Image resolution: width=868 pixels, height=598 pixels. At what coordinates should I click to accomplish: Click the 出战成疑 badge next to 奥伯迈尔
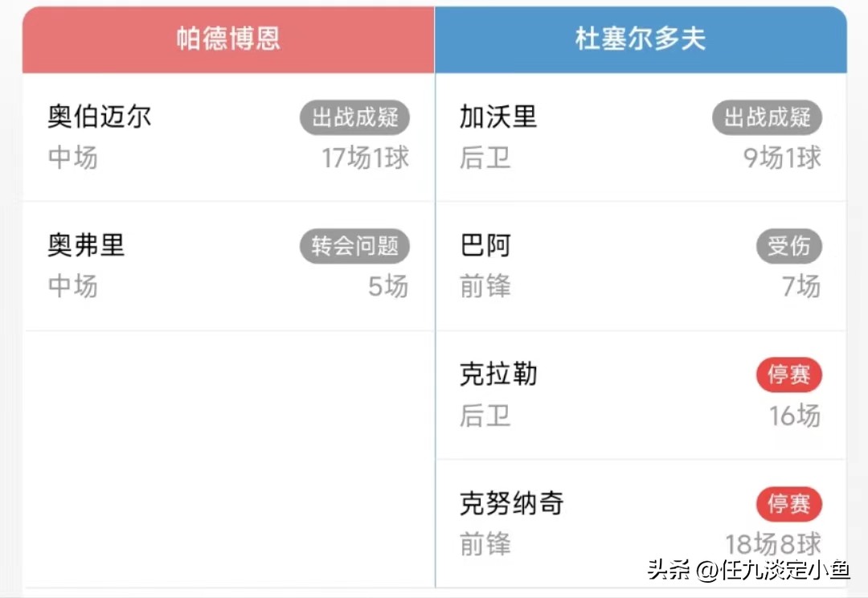click(x=354, y=117)
